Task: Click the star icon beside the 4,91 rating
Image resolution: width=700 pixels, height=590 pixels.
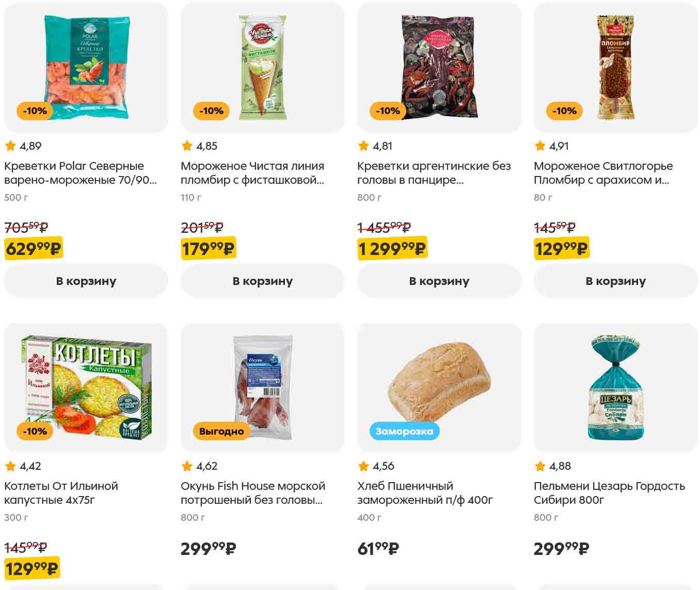Action: (540, 146)
